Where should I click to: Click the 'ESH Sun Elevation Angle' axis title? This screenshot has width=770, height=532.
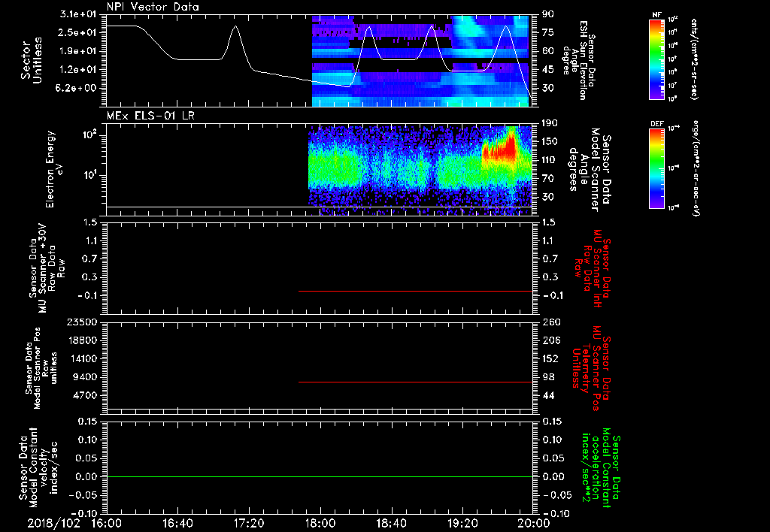[x=578, y=60]
